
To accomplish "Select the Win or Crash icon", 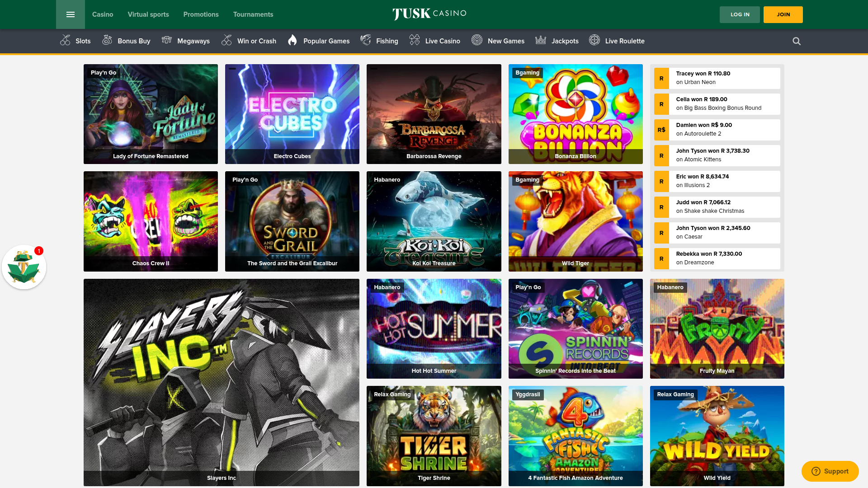I will (x=226, y=40).
